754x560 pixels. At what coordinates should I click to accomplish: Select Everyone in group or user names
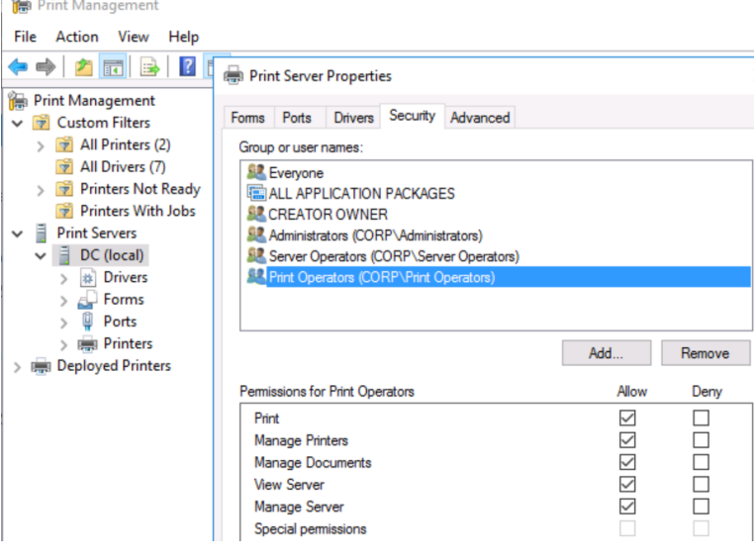point(295,173)
